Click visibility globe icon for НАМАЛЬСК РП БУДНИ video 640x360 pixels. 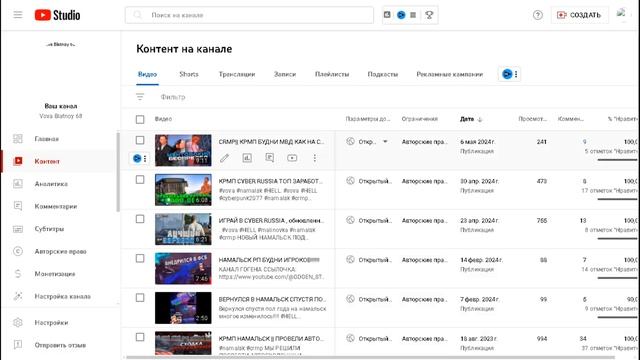[350, 260]
